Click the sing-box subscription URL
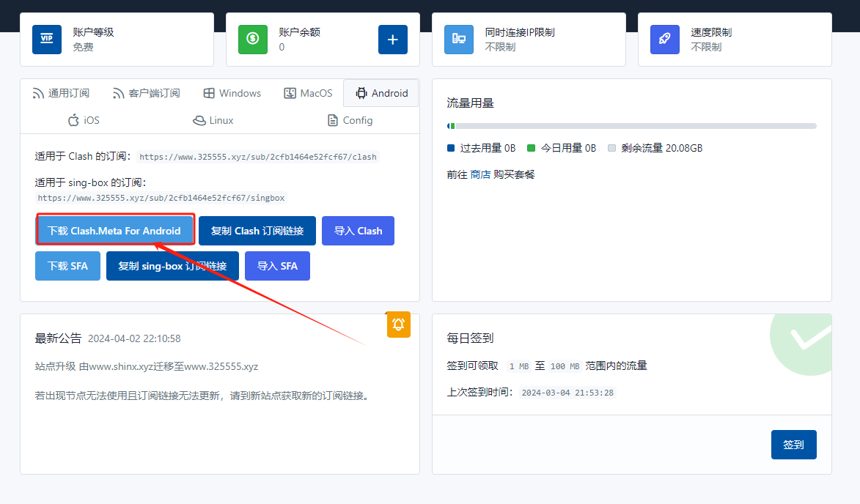This screenshot has width=860, height=504. click(x=161, y=198)
